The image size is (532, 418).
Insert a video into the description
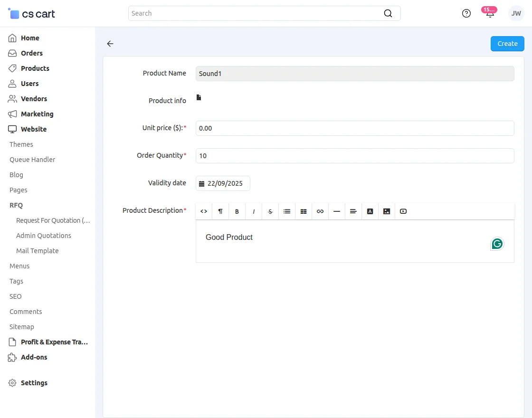(403, 211)
